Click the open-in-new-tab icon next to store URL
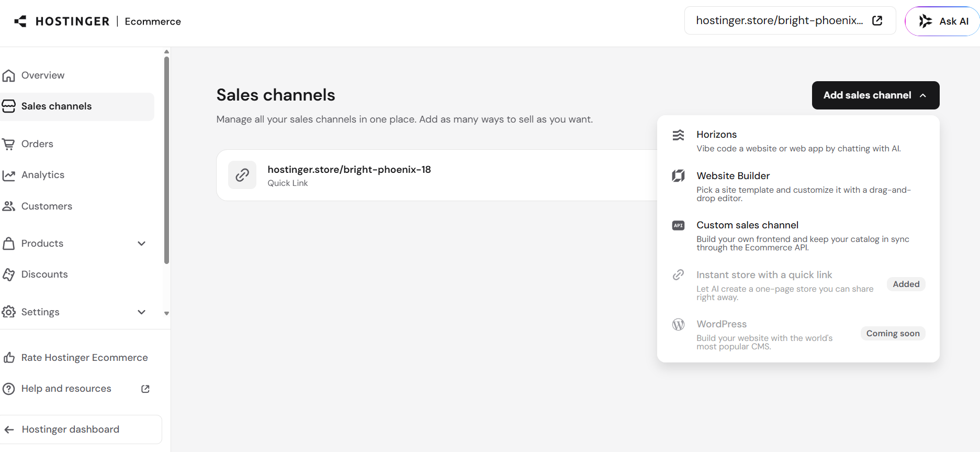The image size is (980, 452). pyautogui.click(x=877, y=20)
